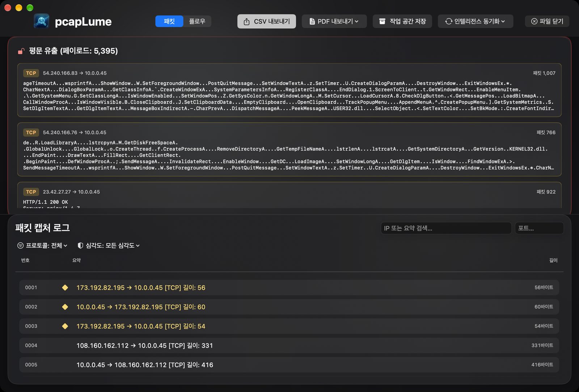
Task: Select the 54.240.166.83 → 10.0.0.45 payload card
Action: tap(289, 90)
